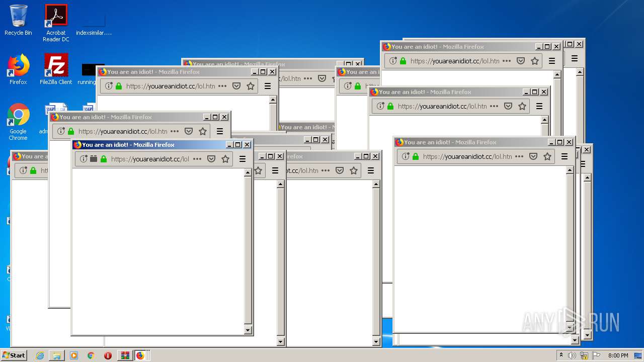Click site info icon in topmost-right Firefox window
The image size is (644, 362).
(393, 61)
